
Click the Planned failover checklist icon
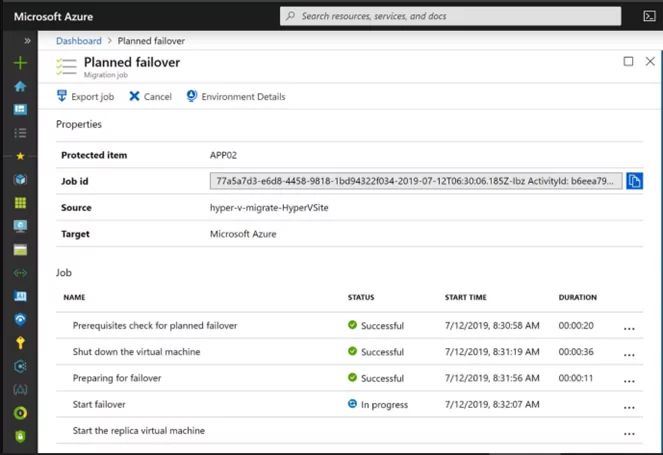pos(66,67)
